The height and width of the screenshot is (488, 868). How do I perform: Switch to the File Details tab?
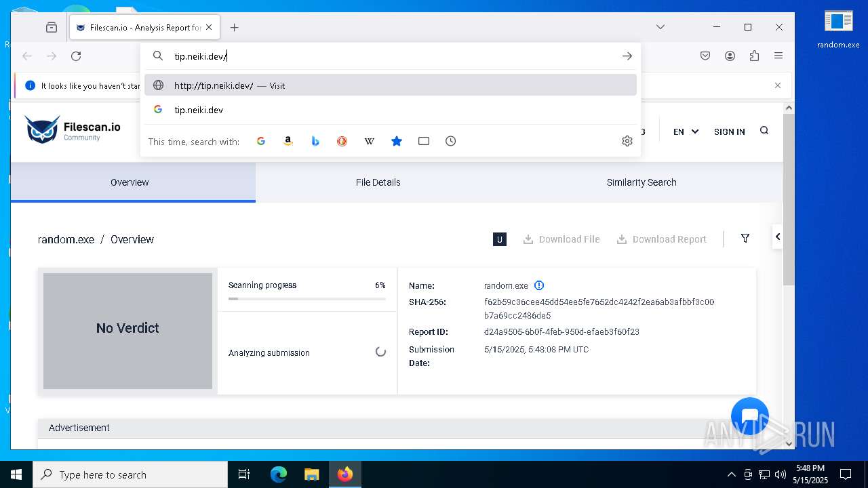tap(378, 182)
